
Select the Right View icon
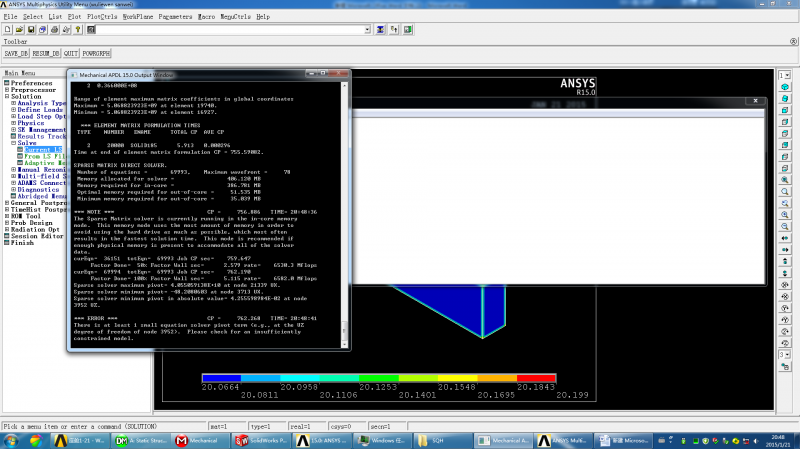click(785, 122)
